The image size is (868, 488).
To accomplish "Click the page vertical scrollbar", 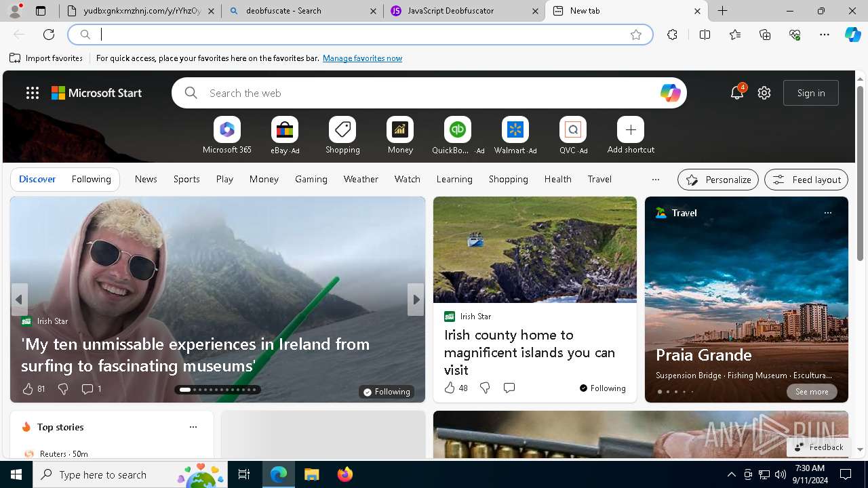I will (x=860, y=175).
